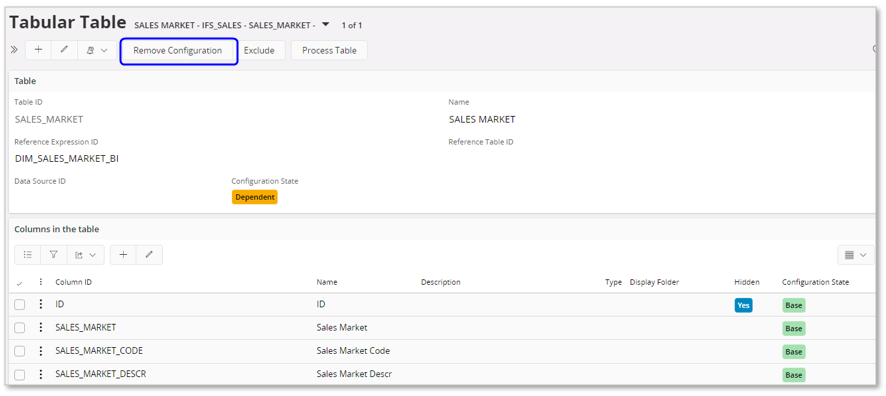Click the Exclude button
The image size is (886, 396).
(259, 50)
